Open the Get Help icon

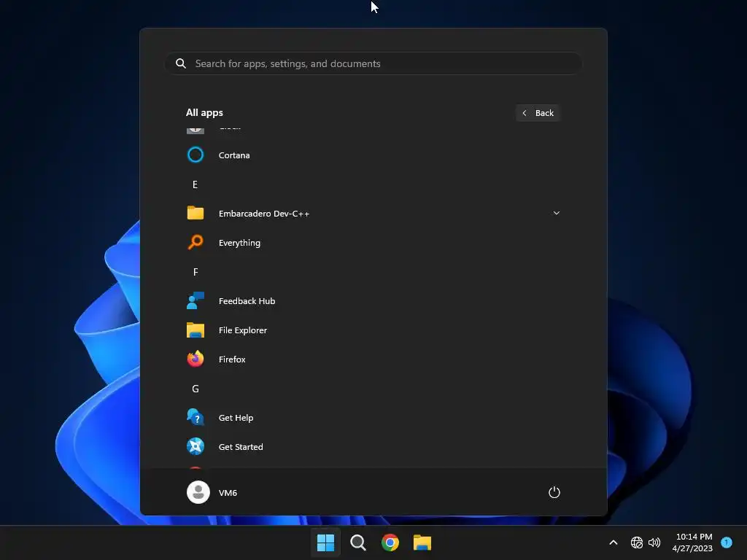tap(196, 417)
